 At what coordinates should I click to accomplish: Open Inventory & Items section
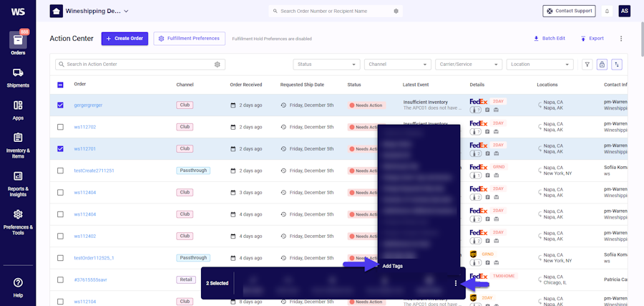tap(18, 145)
